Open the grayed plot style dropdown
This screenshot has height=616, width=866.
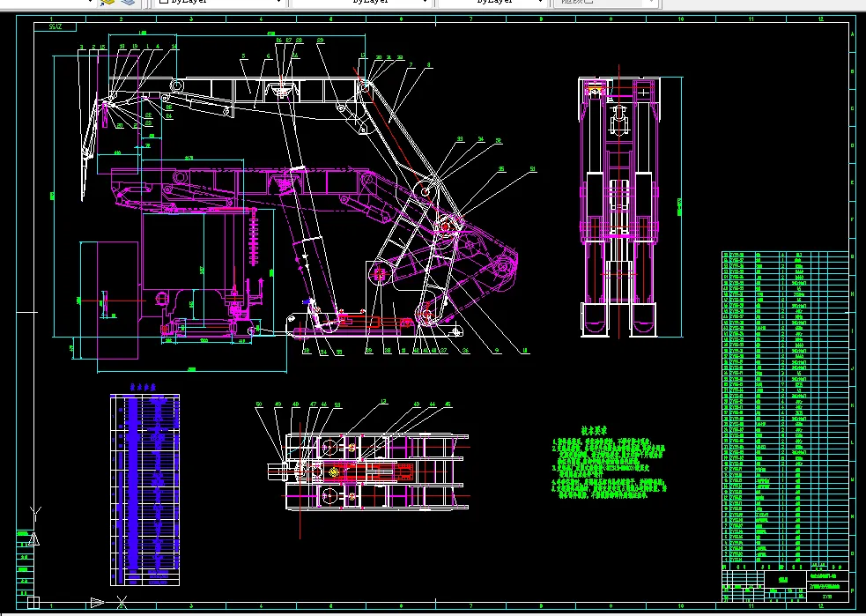605,3
